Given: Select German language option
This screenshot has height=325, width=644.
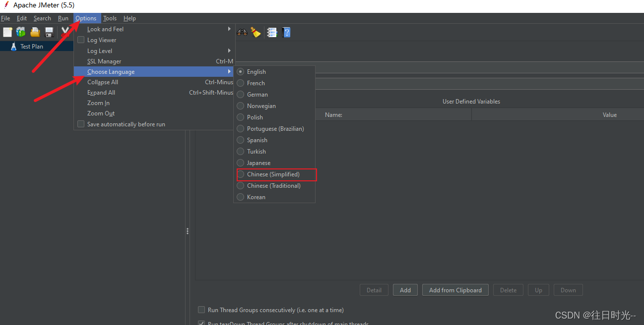Looking at the screenshot, I should [x=274, y=95].
